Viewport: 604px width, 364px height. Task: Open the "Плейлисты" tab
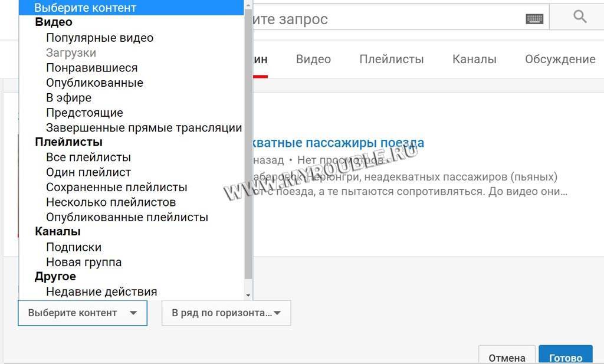392,59
